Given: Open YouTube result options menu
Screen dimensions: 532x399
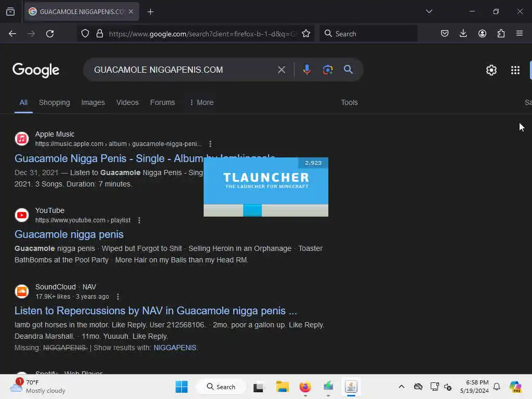Looking at the screenshot, I should coord(139,220).
